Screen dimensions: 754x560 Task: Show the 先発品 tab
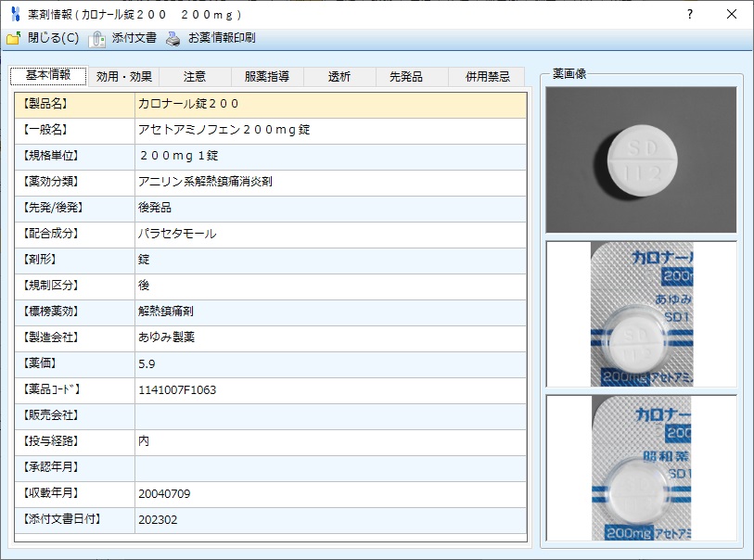coord(412,77)
